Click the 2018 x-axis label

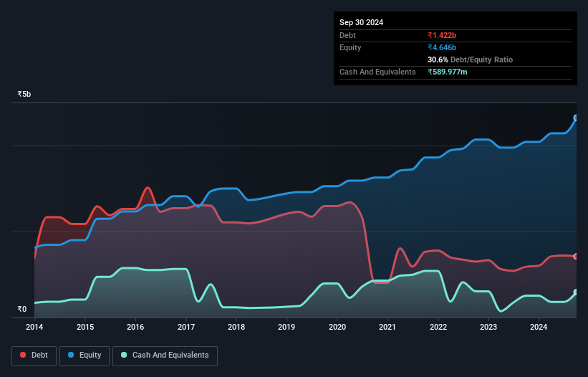click(x=236, y=327)
